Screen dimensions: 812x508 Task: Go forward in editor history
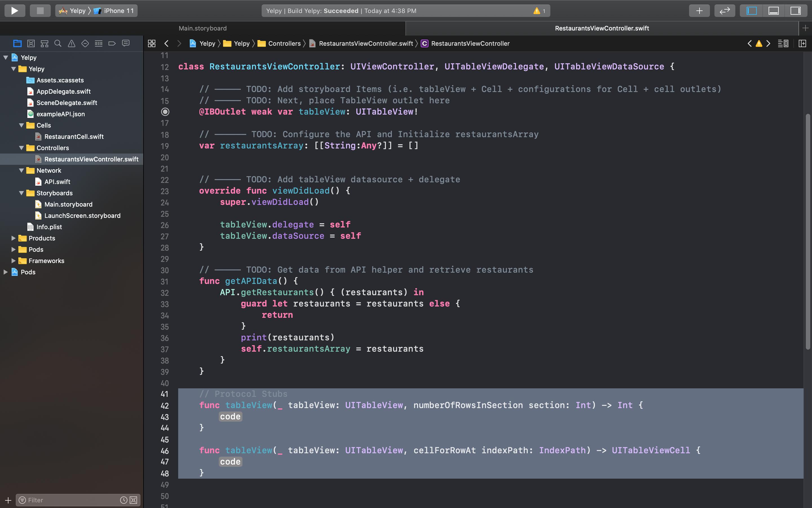pyautogui.click(x=179, y=43)
